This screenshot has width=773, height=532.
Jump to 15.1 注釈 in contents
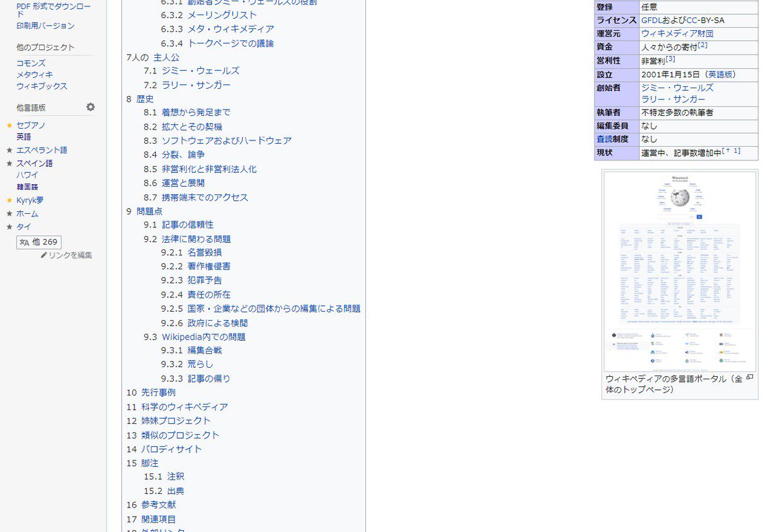[x=164, y=477]
